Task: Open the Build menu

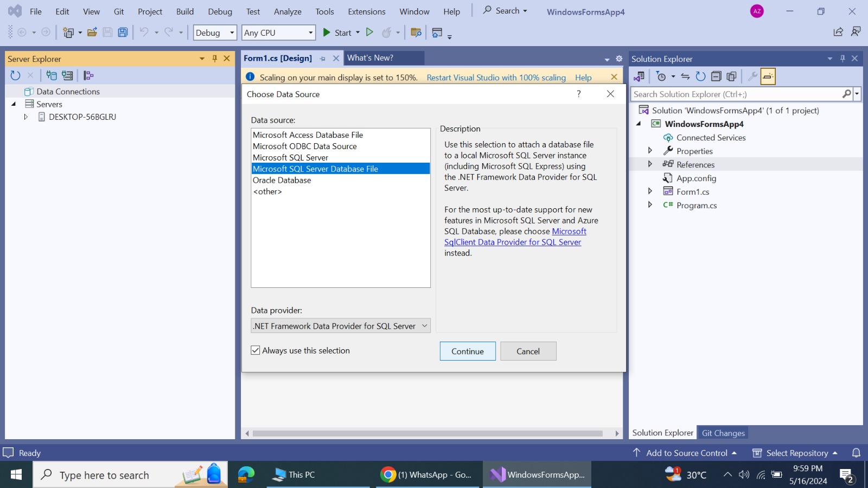Action: (185, 11)
